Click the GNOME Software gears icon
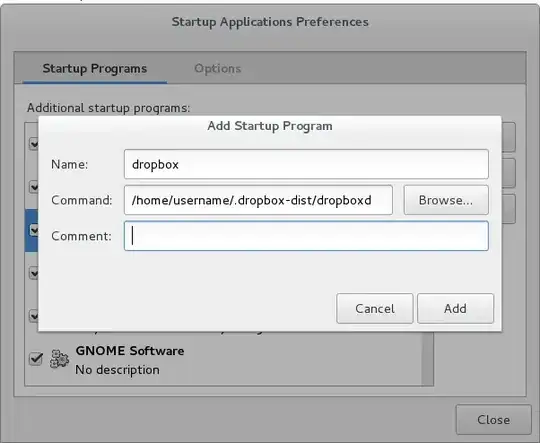This screenshot has width=540, height=443. point(59,359)
